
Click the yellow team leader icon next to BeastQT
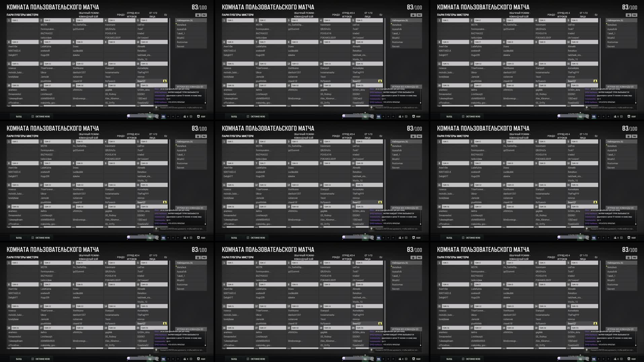tap(165, 81)
